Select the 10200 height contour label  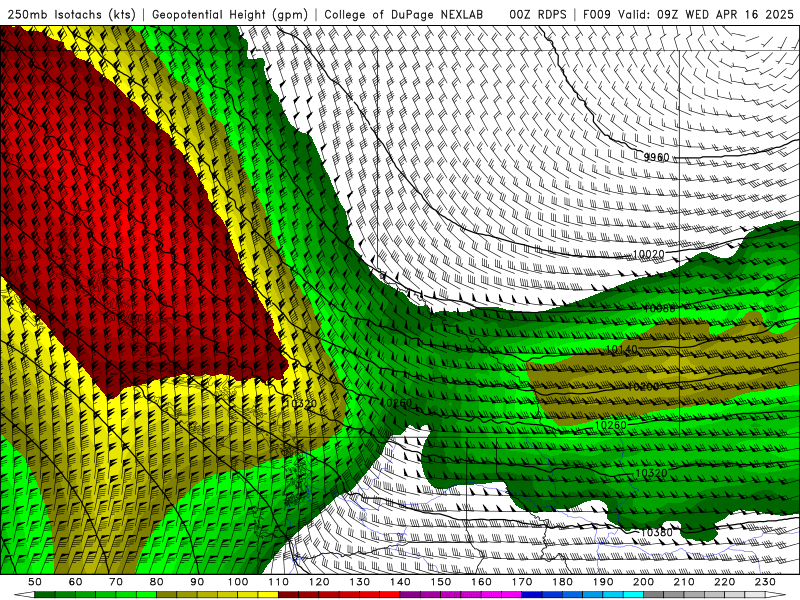(643, 387)
